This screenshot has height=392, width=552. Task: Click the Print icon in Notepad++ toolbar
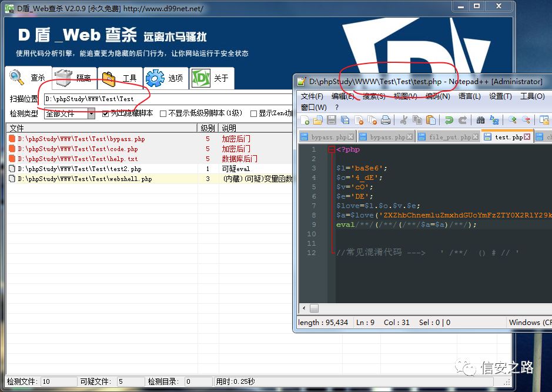[386, 120]
